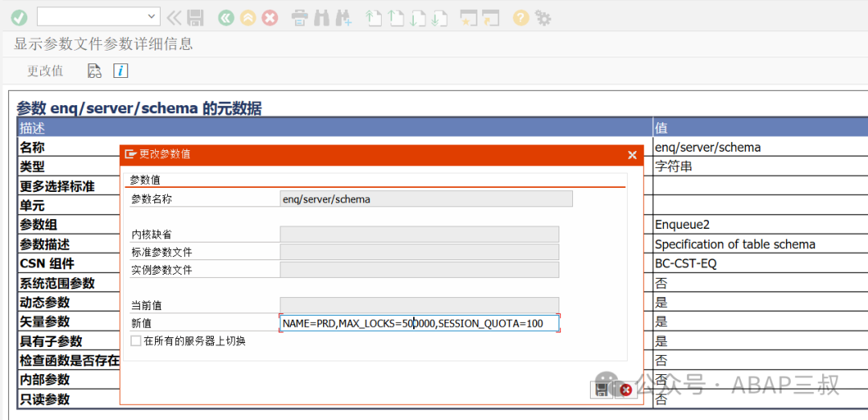Select the 只读参数 row label
868x420 pixels.
click(x=45, y=399)
